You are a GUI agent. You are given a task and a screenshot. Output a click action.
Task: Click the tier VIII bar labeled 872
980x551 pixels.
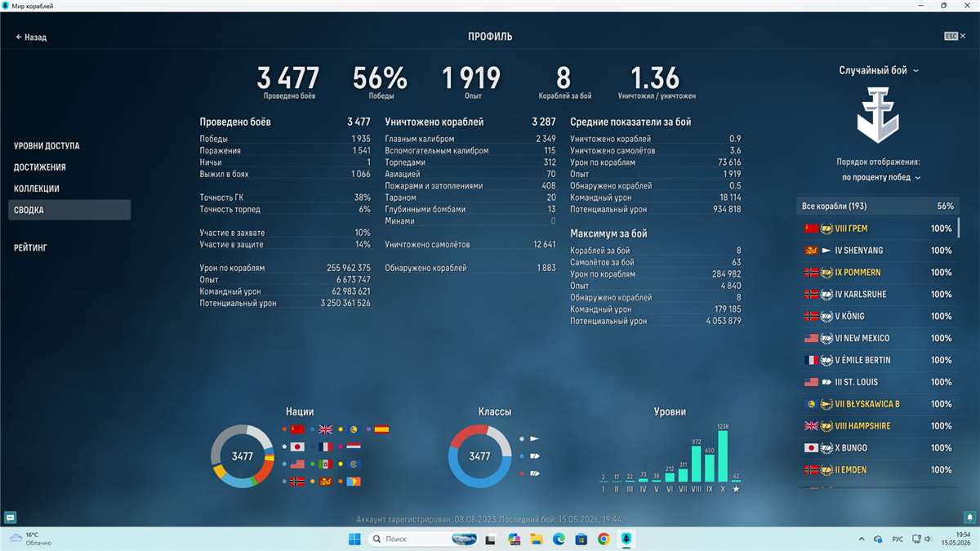pyautogui.click(x=697, y=464)
